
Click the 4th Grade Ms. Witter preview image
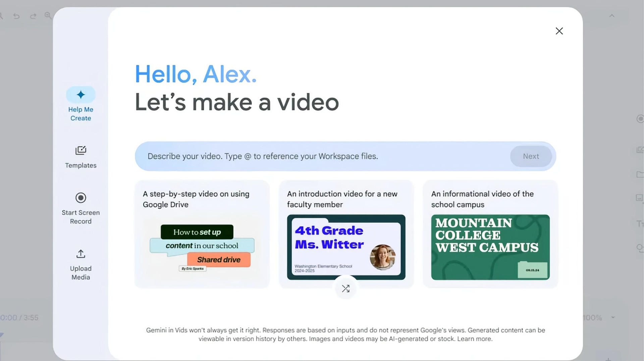tap(346, 247)
